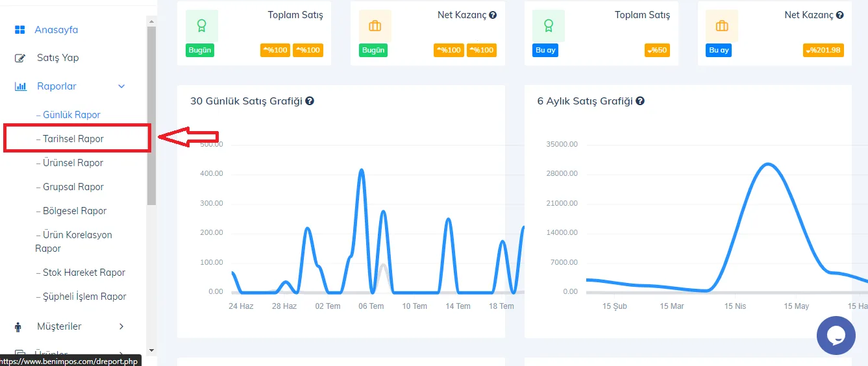Click help icon beside Bu ay Net Kazanç
This screenshot has height=366, width=868.
point(840,15)
